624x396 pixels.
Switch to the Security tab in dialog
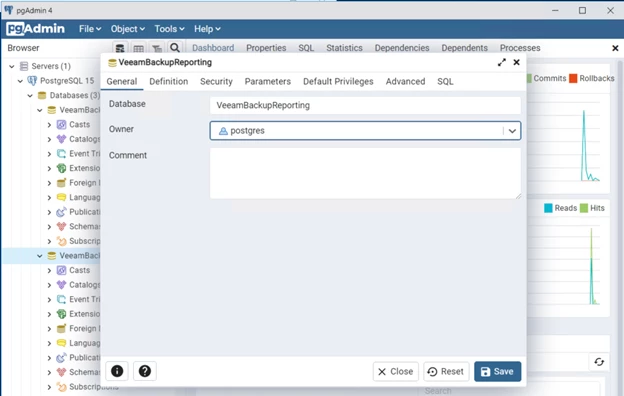[x=216, y=82]
